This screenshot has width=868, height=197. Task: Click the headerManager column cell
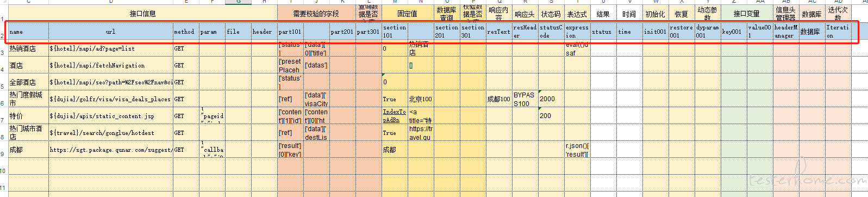[x=786, y=32]
